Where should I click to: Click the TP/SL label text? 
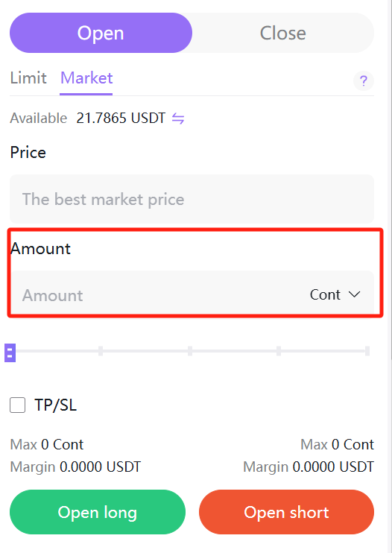(55, 405)
